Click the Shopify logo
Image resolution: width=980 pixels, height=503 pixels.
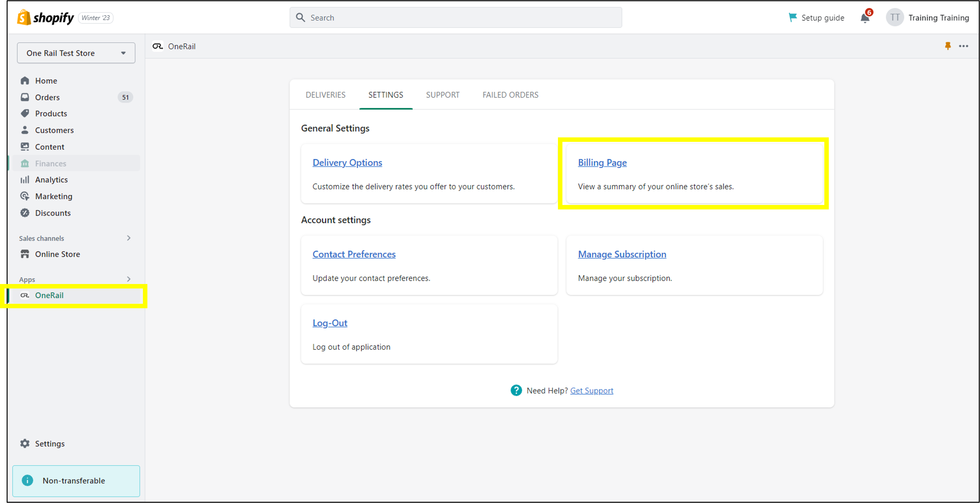(x=45, y=18)
